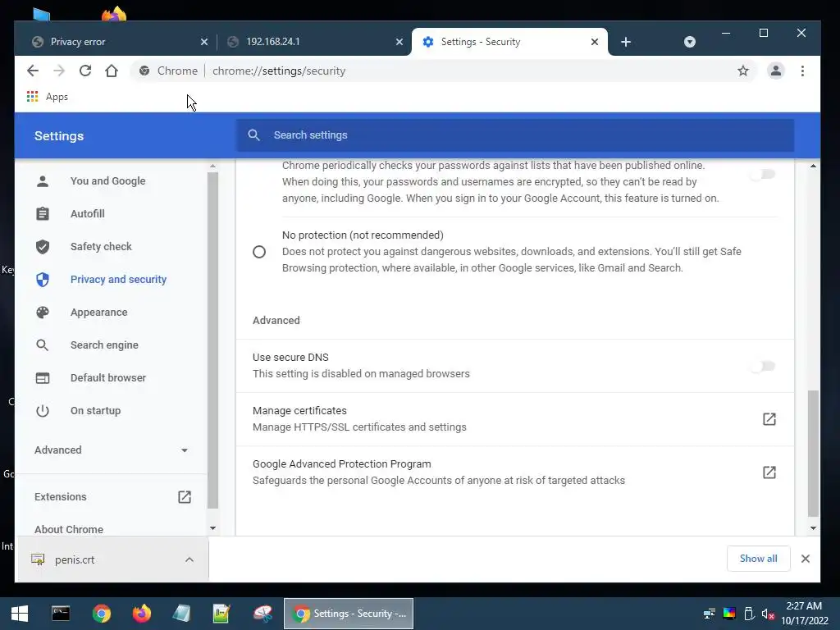Bookmark this page with the star icon

[743, 71]
